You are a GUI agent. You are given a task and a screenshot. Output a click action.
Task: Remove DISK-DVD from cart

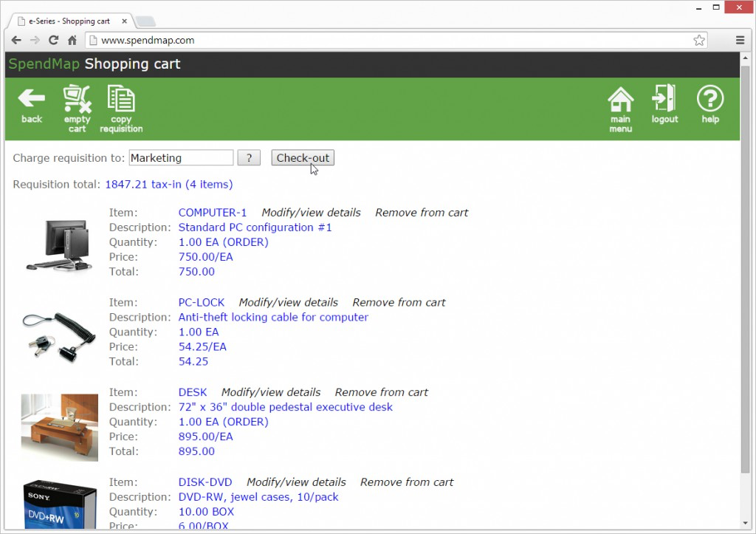(x=407, y=482)
